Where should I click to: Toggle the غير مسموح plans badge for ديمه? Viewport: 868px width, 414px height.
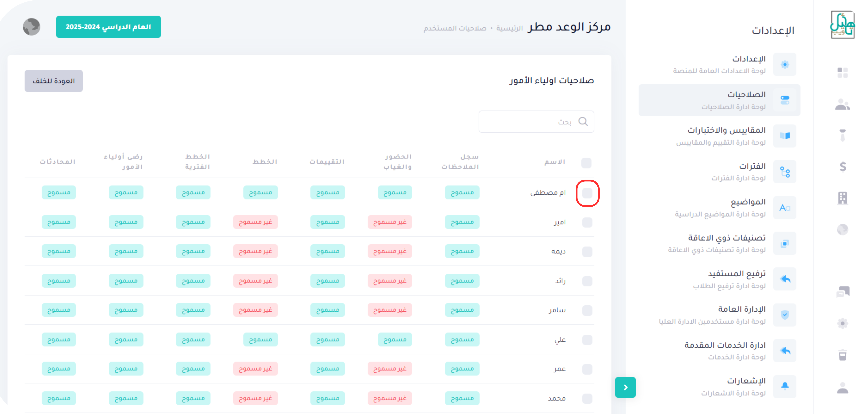pyautogui.click(x=255, y=251)
